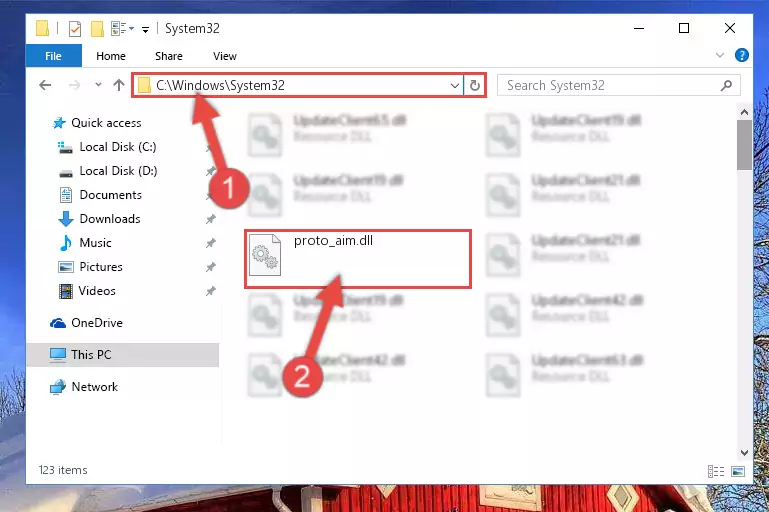The image size is (769, 512).
Task: Click the folder icon in title bar
Action: 43,28
